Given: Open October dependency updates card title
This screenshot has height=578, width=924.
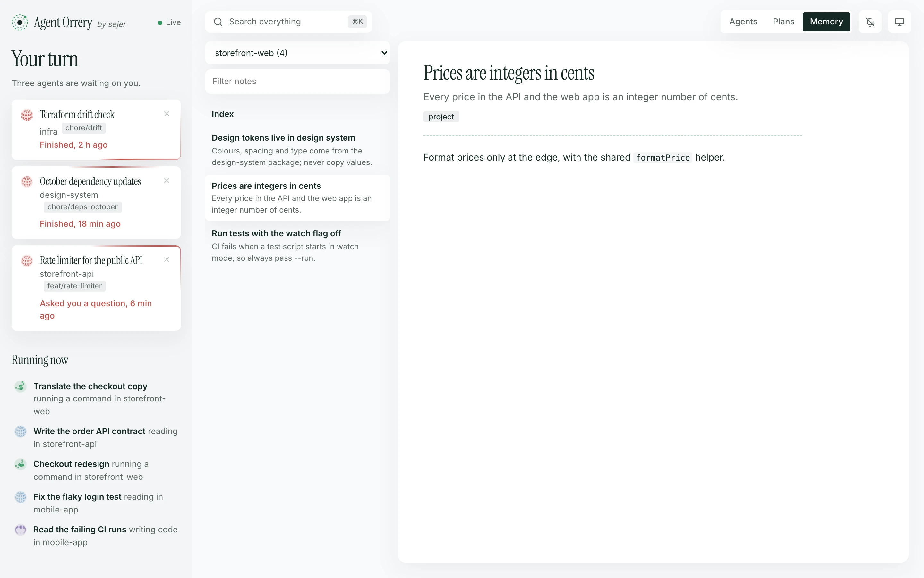Looking at the screenshot, I should pyautogui.click(x=90, y=181).
